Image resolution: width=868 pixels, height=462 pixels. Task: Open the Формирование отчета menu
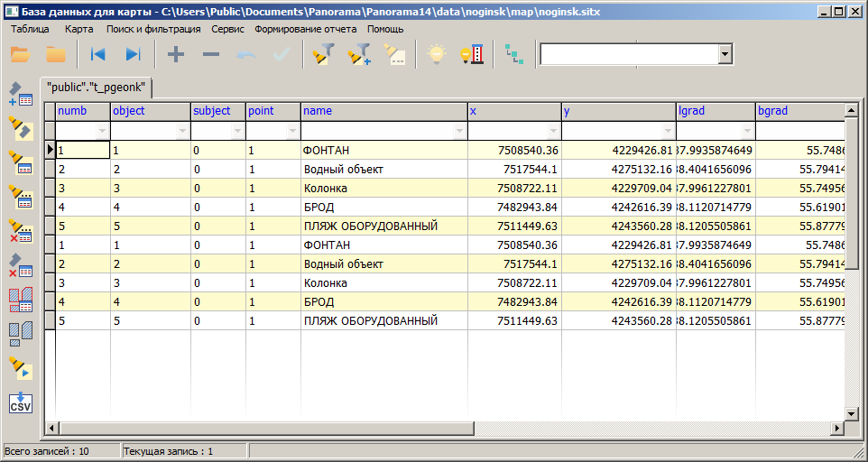click(x=305, y=29)
